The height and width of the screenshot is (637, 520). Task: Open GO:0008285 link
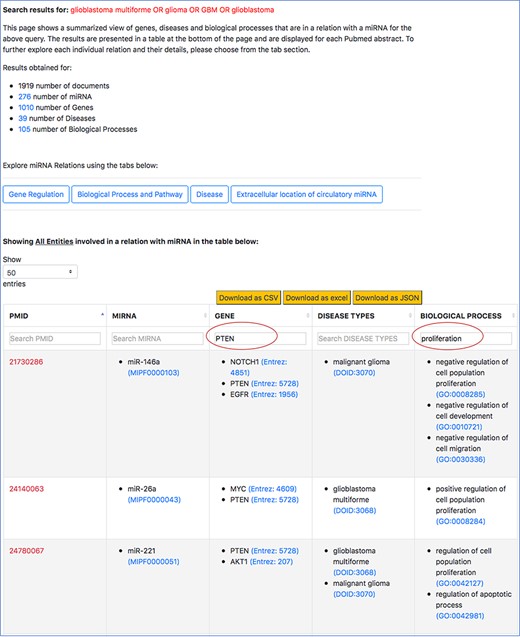pos(460,394)
